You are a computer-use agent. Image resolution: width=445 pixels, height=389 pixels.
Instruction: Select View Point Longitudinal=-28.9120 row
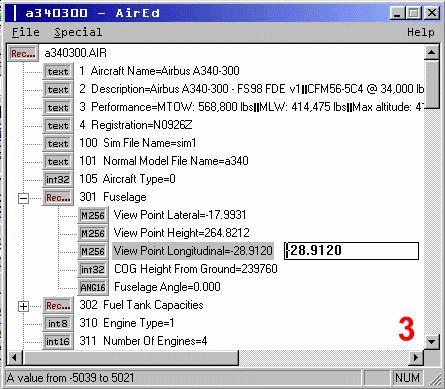(193, 251)
